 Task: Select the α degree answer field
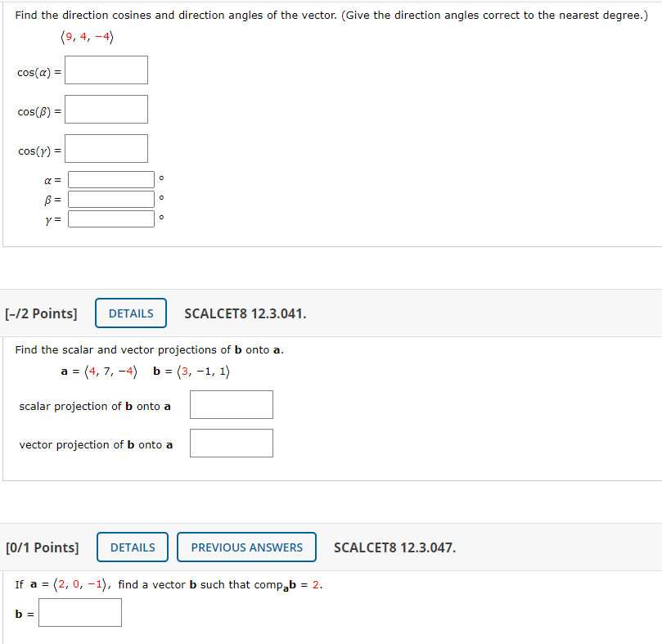point(111,178)
